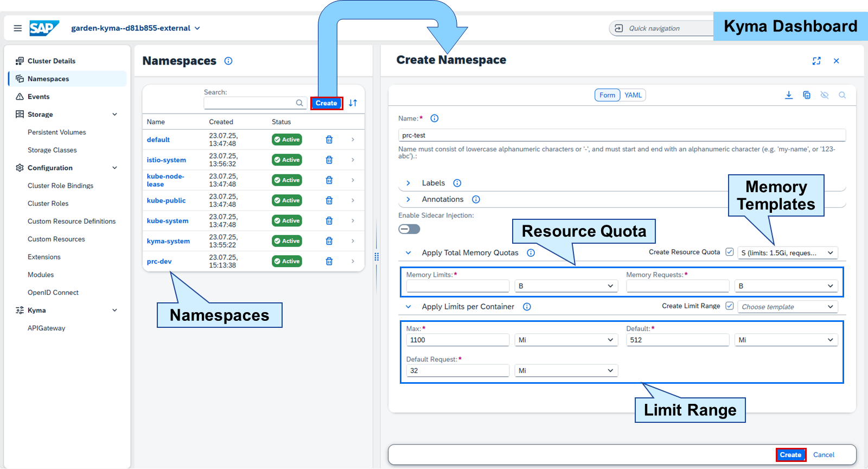Delete the prc-dev namespace

(329, 261)
